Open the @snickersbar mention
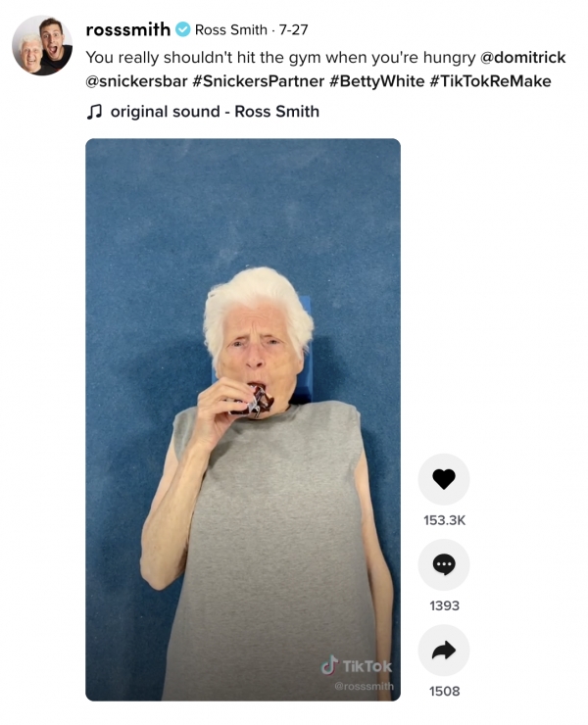Viewport: 588px width, 725px height. 136,81
